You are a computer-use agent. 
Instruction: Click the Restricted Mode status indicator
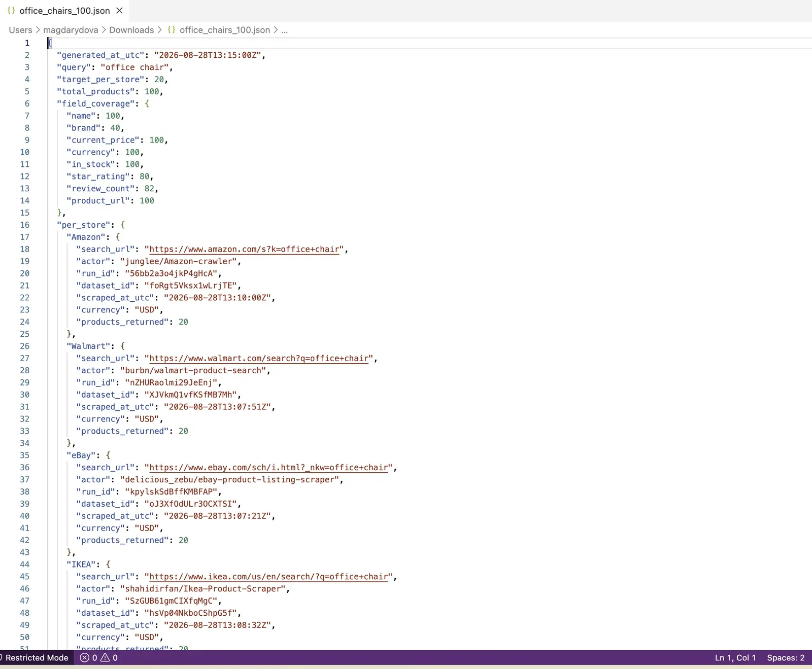pyautogui.click(x=36, y=658)
